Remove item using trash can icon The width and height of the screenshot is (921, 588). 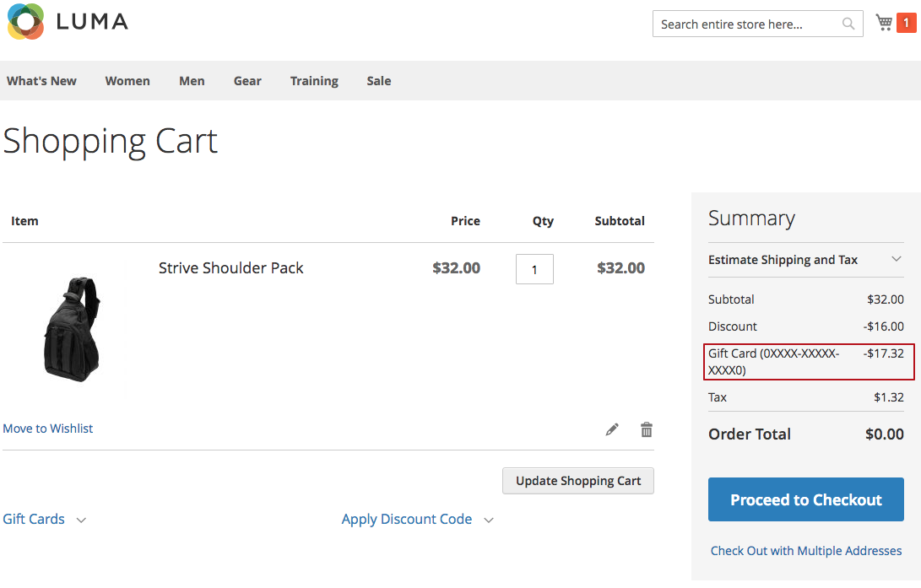tap(646, 429)
